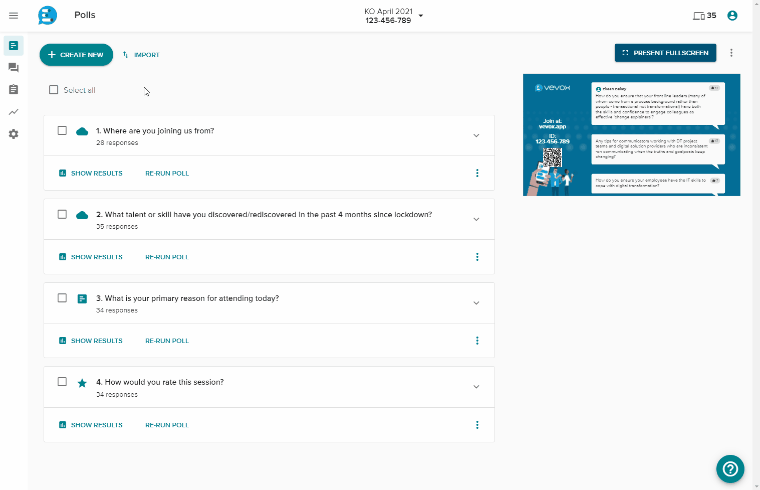
Task: Expand the 'How would you rate this session?' poll
Action: (476, 387)
